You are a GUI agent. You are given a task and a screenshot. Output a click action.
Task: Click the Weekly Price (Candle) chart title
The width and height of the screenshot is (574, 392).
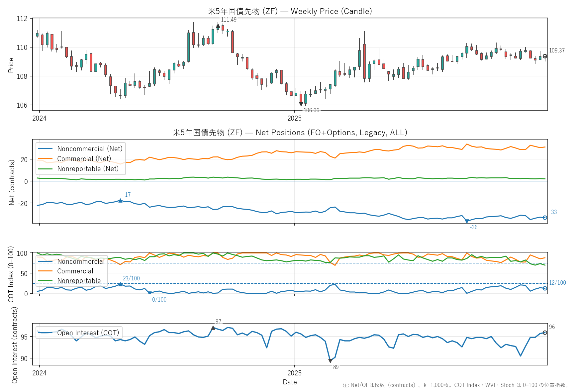click(290, 11)
